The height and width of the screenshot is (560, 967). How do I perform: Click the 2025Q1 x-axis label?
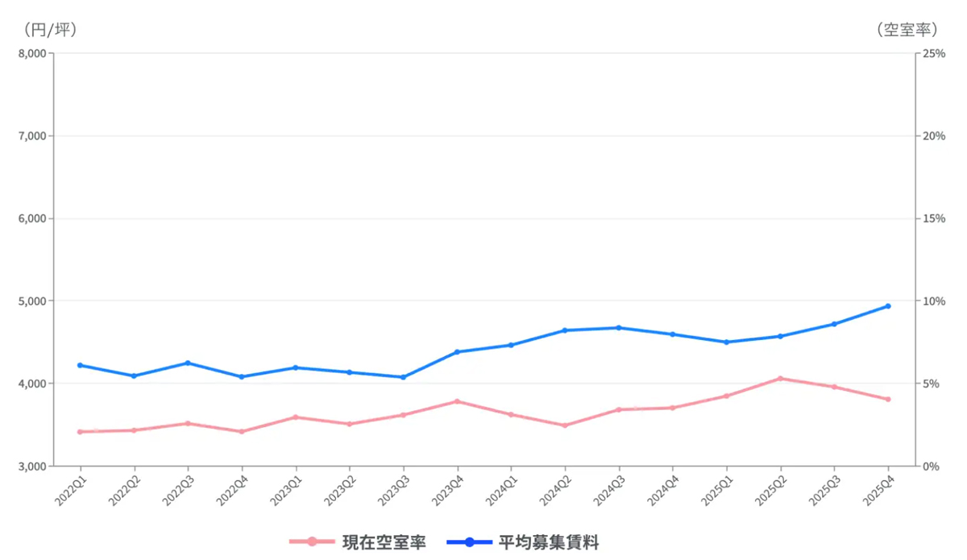[716, 490]
